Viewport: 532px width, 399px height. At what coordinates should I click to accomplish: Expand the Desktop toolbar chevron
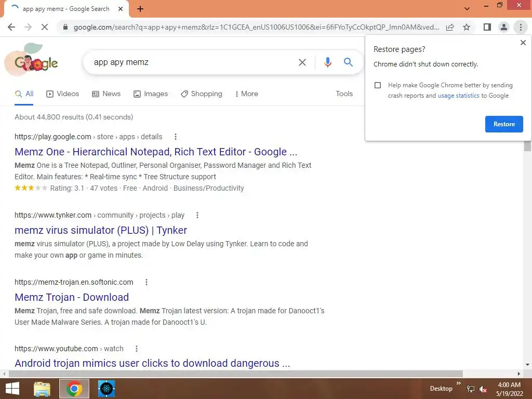[458, 383]
